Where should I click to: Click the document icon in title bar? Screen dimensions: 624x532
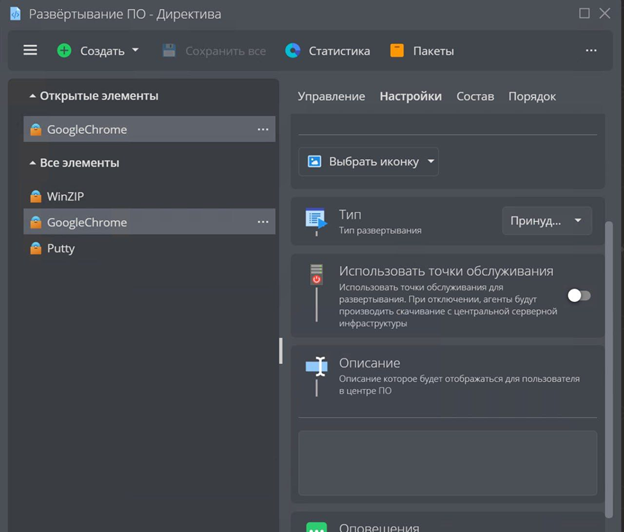15,14
